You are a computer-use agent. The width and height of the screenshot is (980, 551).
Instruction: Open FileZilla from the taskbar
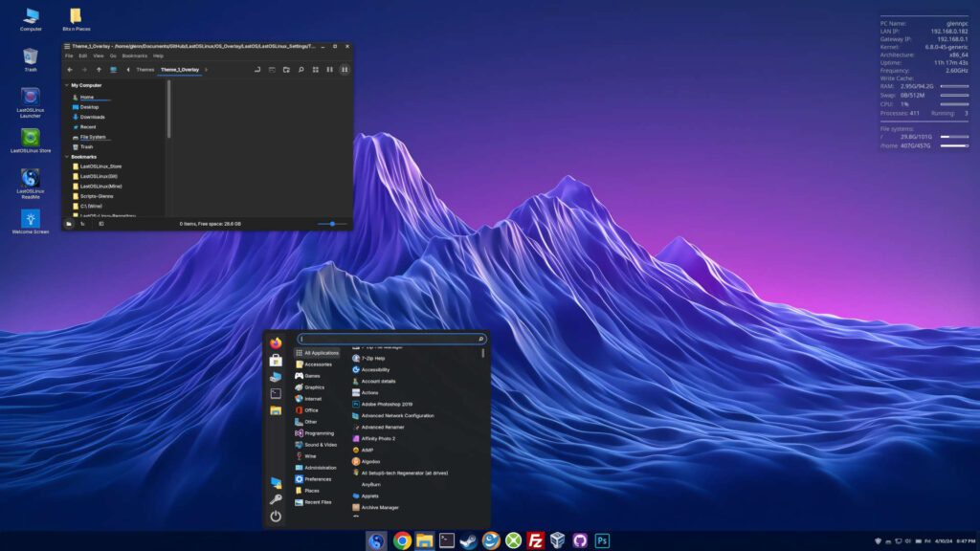535,540
